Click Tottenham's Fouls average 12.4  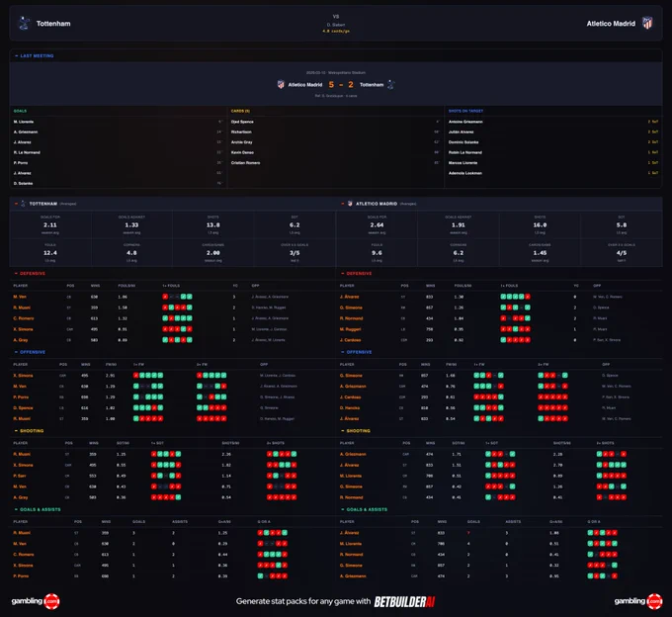pyautogui.click(x=50, y=252)
